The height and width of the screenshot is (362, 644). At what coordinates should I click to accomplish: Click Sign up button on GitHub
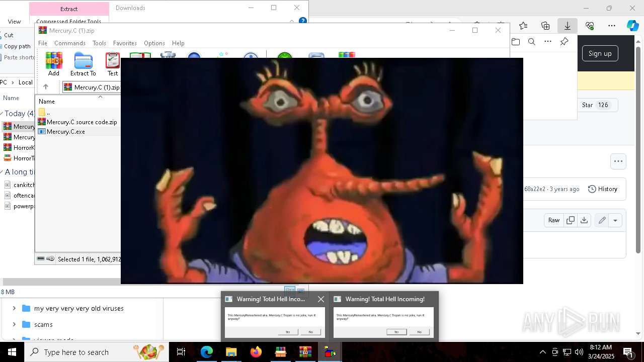pos(600,53)
